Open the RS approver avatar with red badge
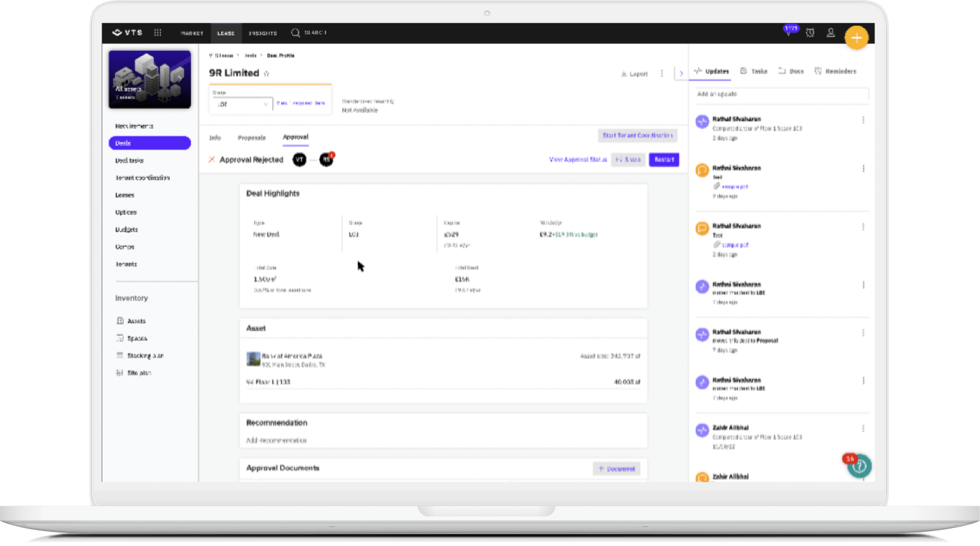Viewport: 980px width, 546px height. click(x=327, y=159)
